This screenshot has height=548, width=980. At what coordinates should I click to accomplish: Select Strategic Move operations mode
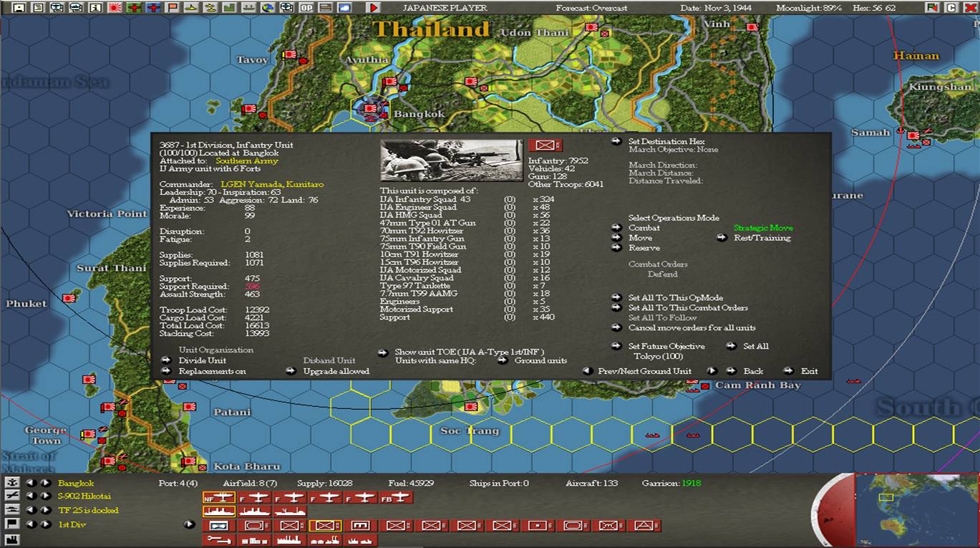(763, 228)
